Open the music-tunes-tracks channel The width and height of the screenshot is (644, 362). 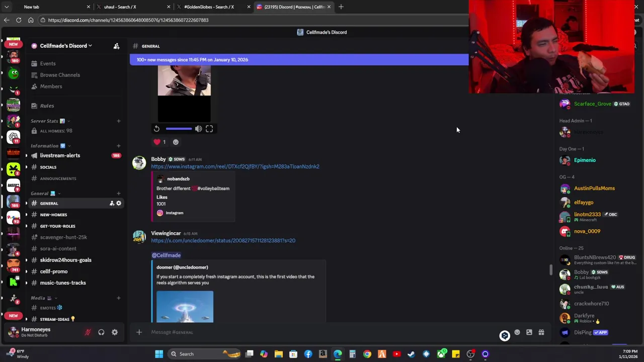[63, 283]
